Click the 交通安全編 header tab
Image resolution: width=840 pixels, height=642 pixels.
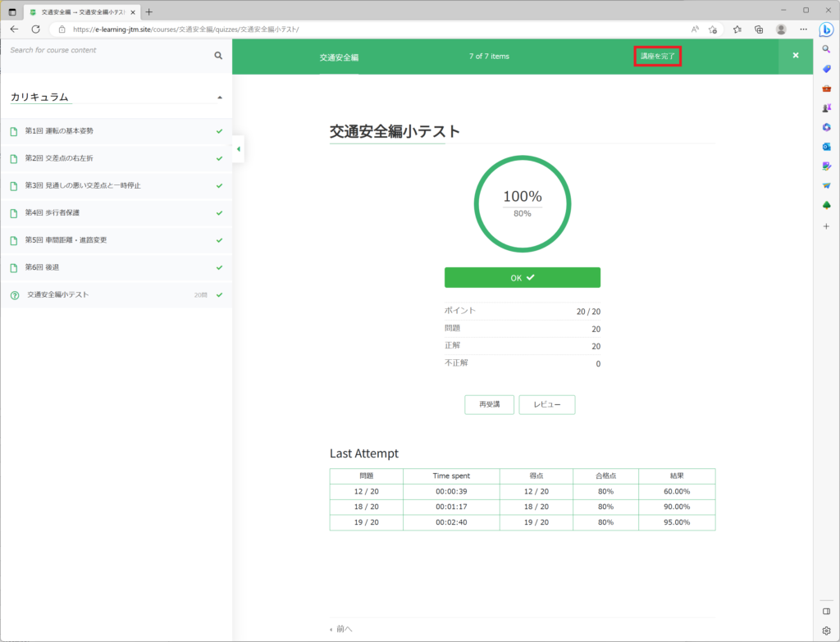coord(339,57)
